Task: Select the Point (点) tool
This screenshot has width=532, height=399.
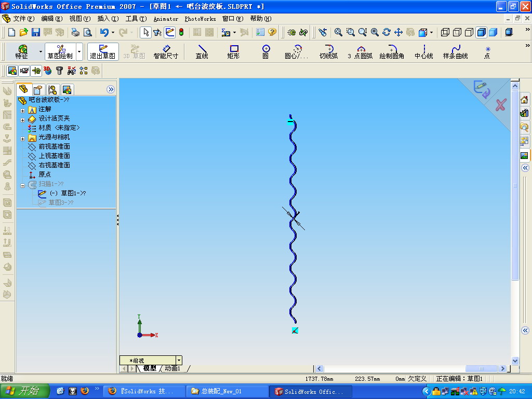Action: pos(487,52)
